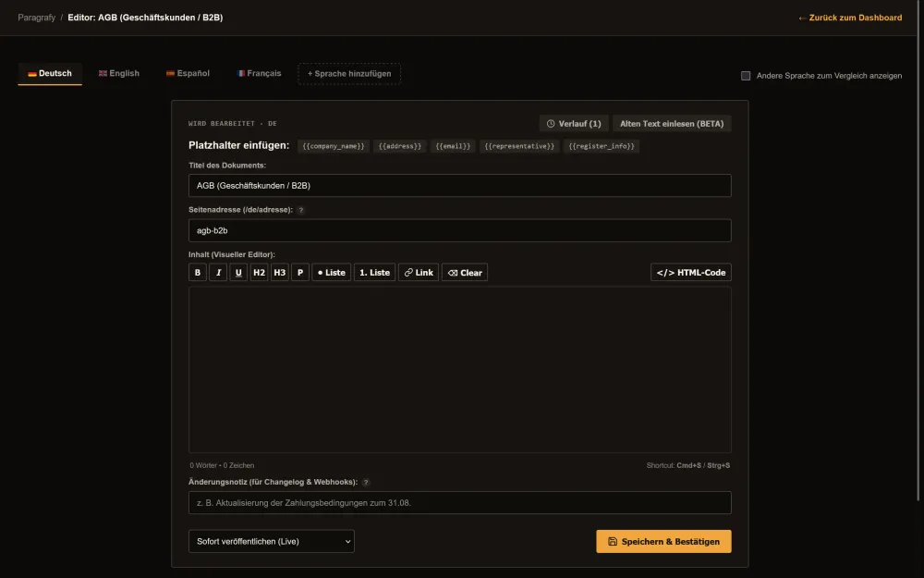The image size is (924, 578).
Task: Click Alten Text einlesen (BETA)
Action: tap(672, 124)
